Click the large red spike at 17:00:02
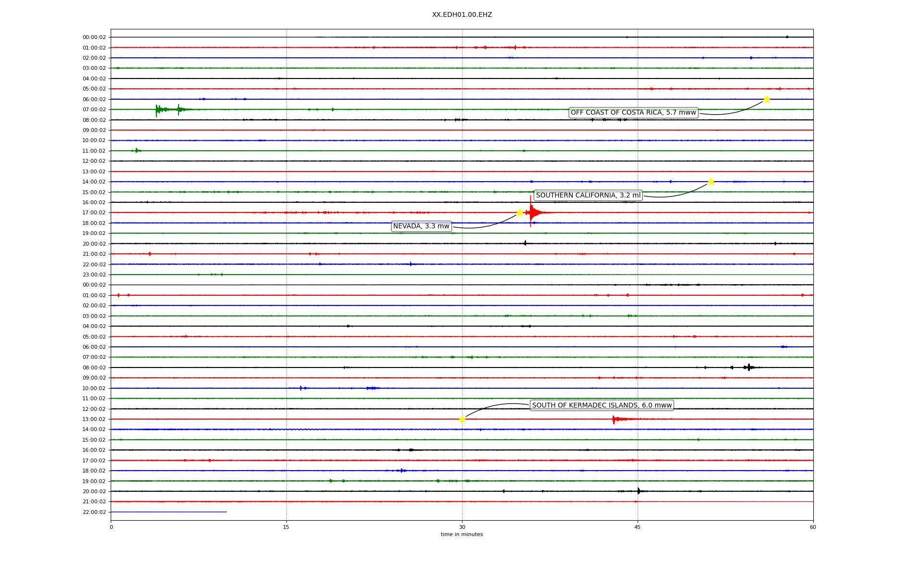Viewport: 924px width, 578px height. click(531, 212)
